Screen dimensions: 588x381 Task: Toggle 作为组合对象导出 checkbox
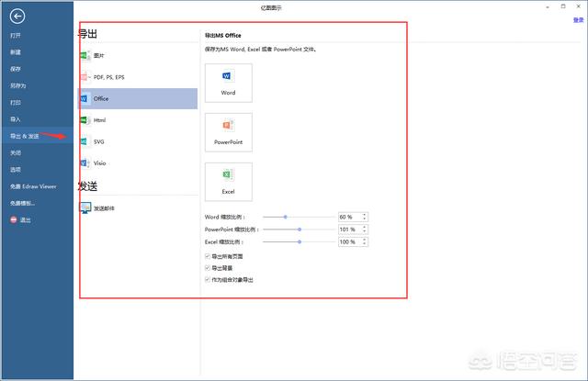tap(208, 279)
